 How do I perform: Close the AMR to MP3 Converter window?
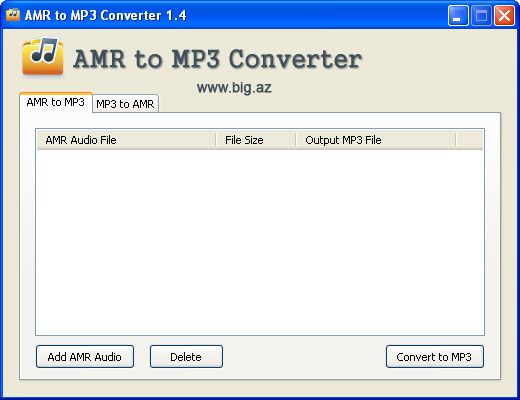[x=504, y=15]
